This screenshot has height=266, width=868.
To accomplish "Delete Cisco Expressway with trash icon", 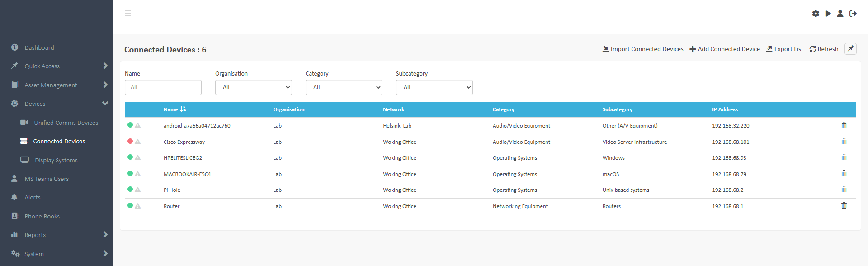I will [844, 142].
